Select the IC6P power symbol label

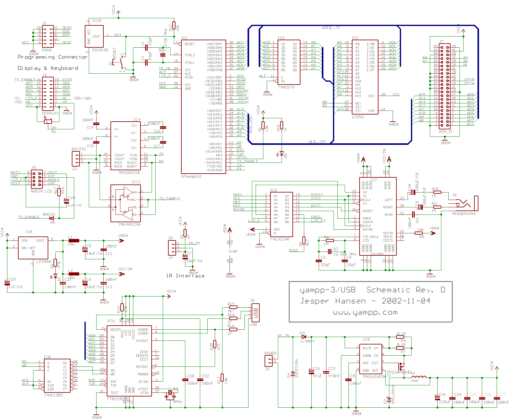tap(233, 251)
